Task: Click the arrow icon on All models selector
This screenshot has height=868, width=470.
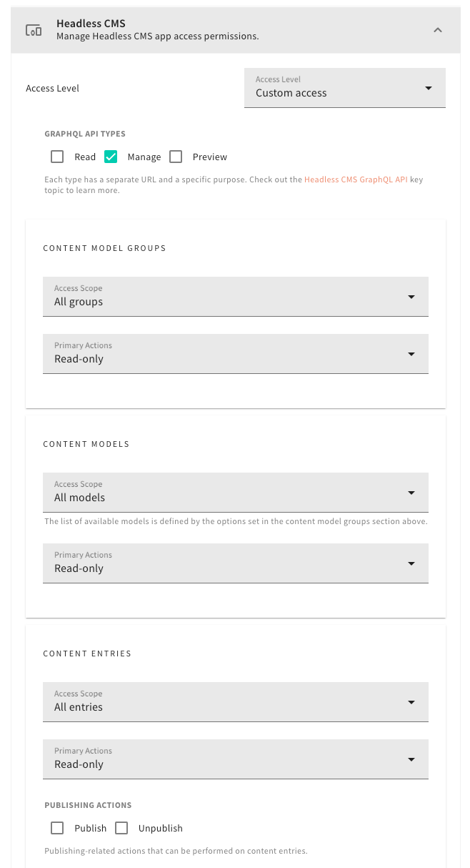Action: [411, 492]
